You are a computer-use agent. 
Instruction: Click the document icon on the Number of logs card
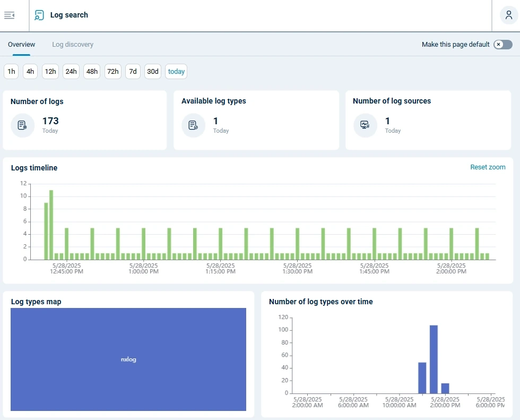[22, 126]
